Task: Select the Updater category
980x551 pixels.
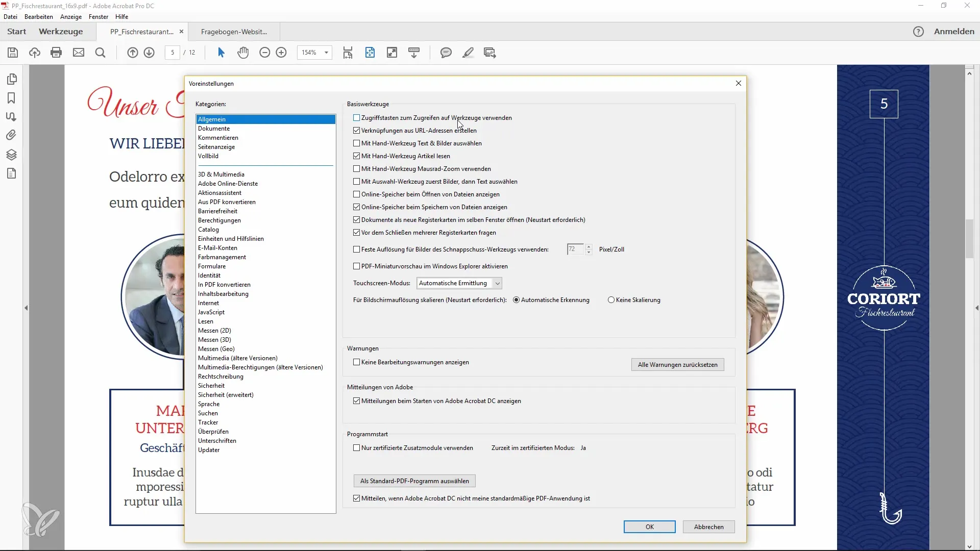Action: [265, 450]
